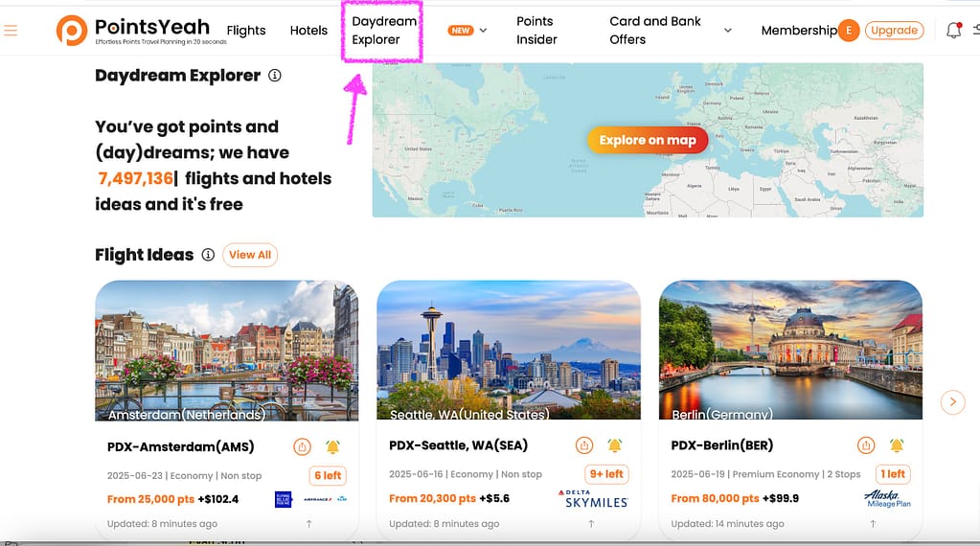Open the notifications bell in header

coord(953,31)
